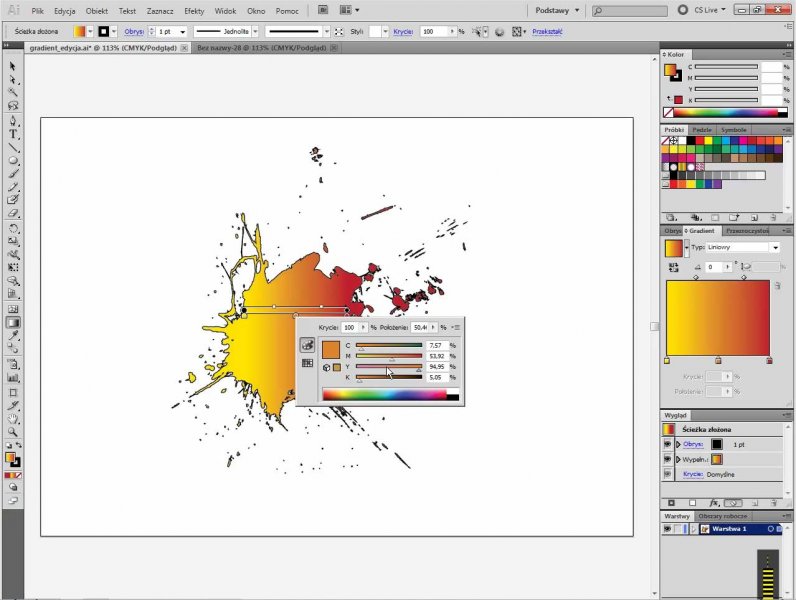The width and height of the screenshot is (796, 600).
Task: Click the color palette icon in gradient popup
Action: (x=308, y=345)
